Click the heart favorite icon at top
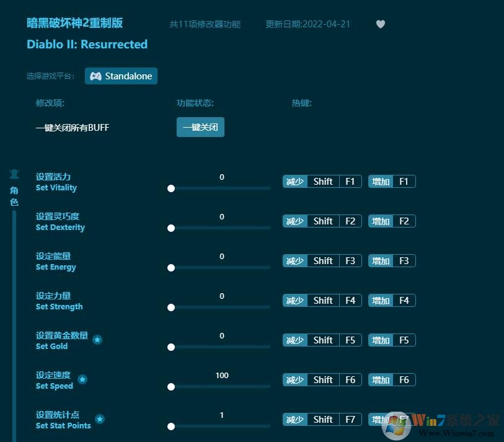The height and width of the screenshot is (442, 504). pyautogui.click(x=381, y=24)
